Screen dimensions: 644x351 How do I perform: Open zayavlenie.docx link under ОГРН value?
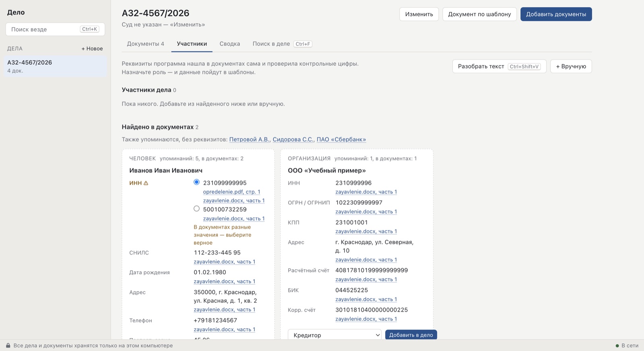click(366, 212)
